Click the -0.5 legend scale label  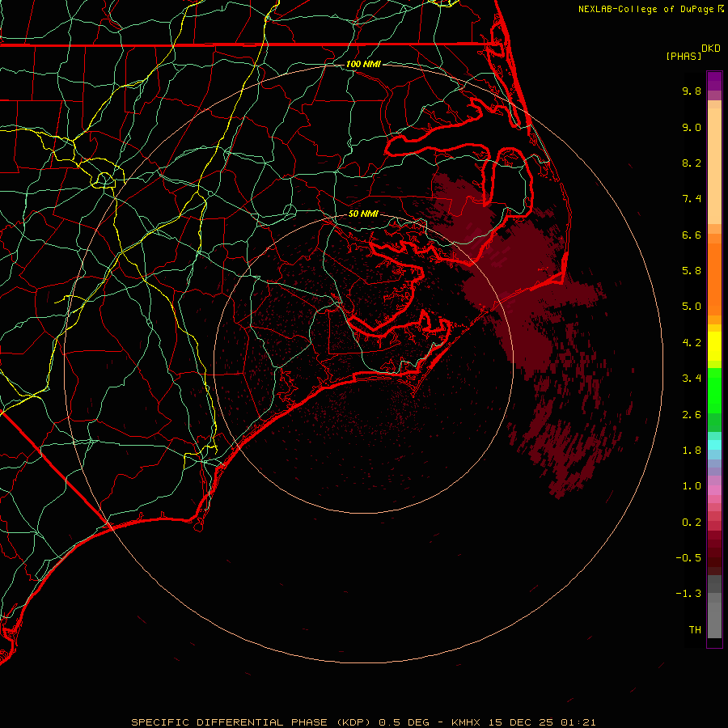tap(688, 558)
